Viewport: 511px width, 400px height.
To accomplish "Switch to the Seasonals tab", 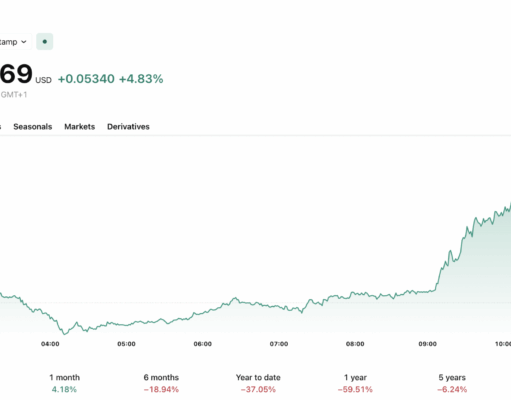I will click(x=33, y=127).
